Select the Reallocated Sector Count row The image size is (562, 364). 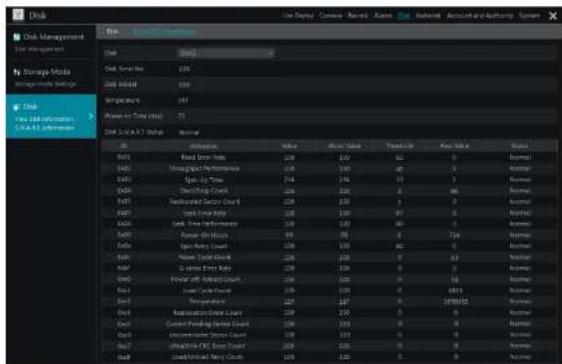point(329,202)
